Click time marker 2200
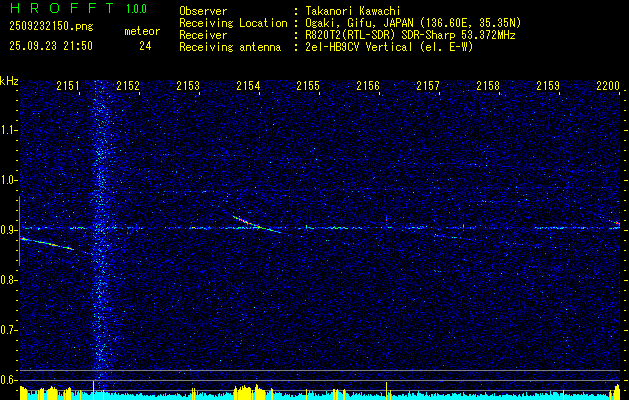This screenshot has height=400, width=629. (x=608, y=85)
